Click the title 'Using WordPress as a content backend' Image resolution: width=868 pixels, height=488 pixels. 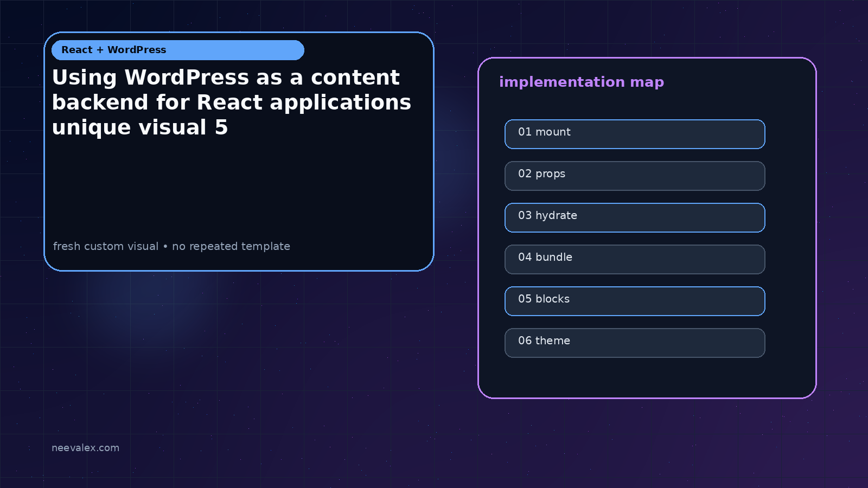pos(232,102)
